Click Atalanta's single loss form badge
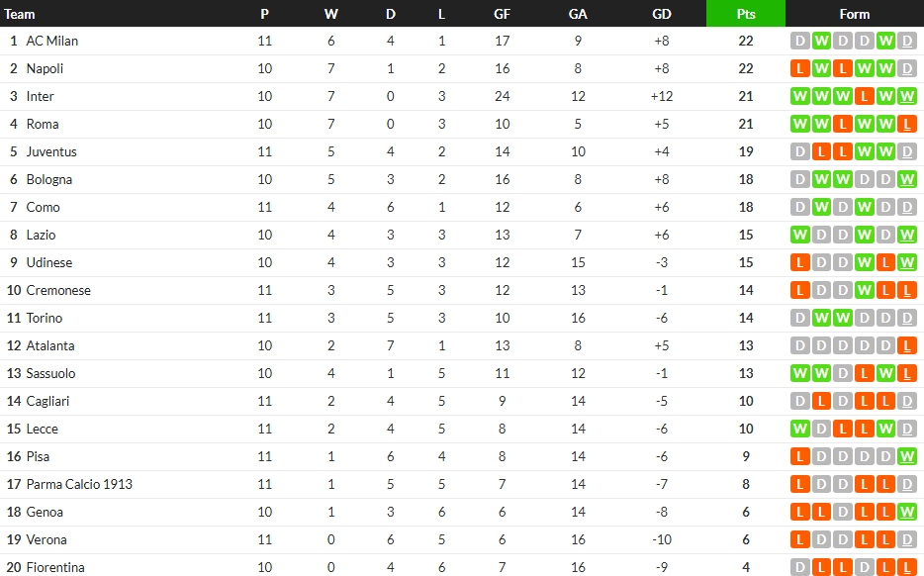Image resolution: width=924 pixels, height=576 pixels. 908,345
